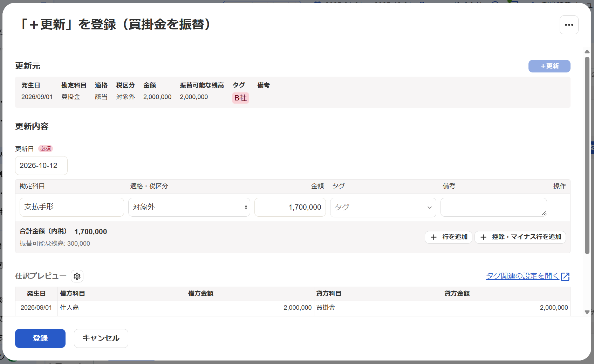The image size is (594, 364).
Task: Click the scrollbar up arrow
Action: coord(587,51)
